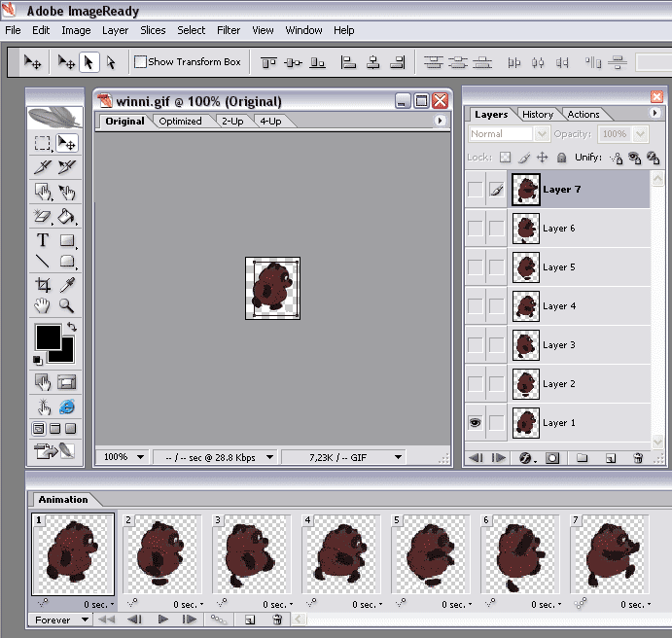Add layer mask in Layers panel

click(552, 458)
